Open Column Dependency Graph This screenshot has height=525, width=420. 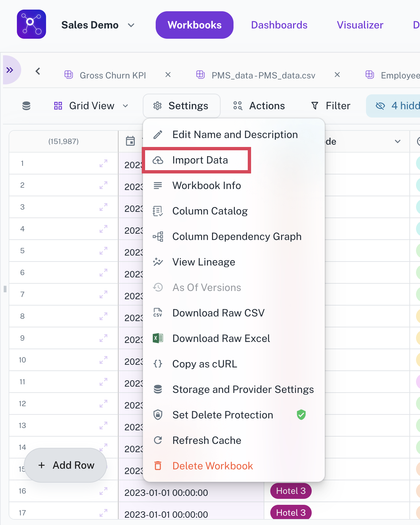[x=234, y=237]
